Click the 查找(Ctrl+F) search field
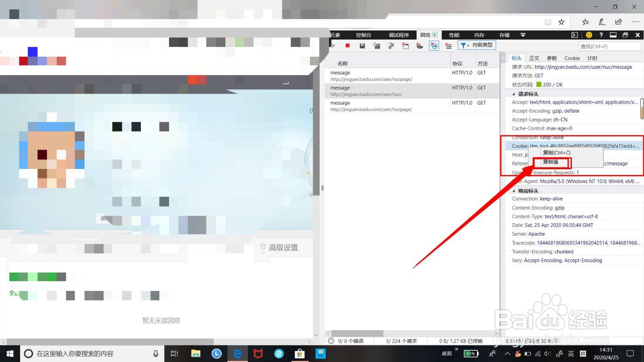The width and height of the screenshot is (644, 362). tap(609, 46)
